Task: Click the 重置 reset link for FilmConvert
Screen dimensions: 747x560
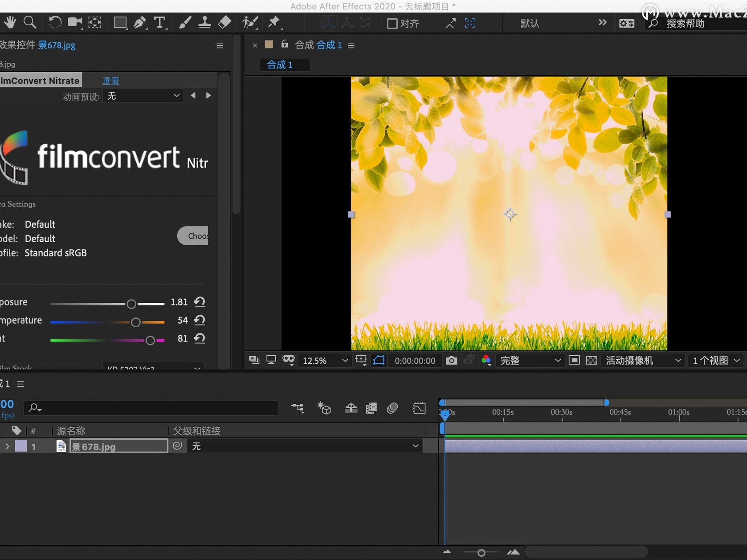Action: (110, 81)
